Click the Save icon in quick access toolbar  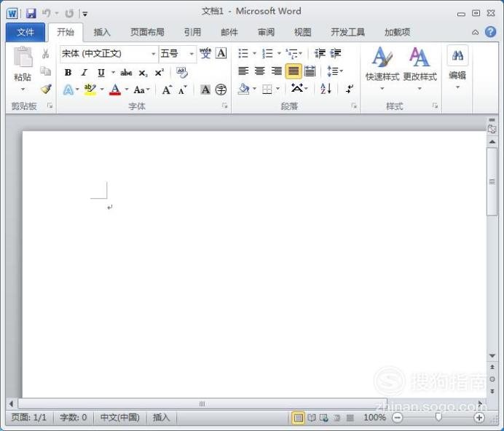(31, 13)
